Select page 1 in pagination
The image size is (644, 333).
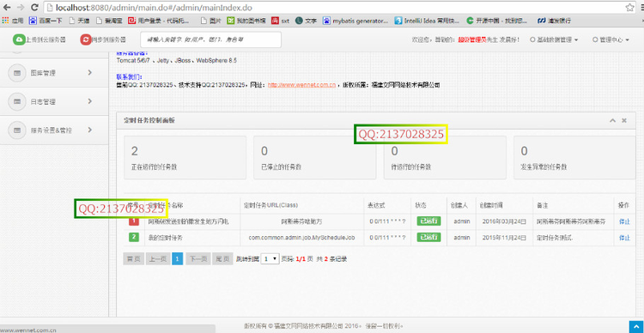[x=178, y=259]
